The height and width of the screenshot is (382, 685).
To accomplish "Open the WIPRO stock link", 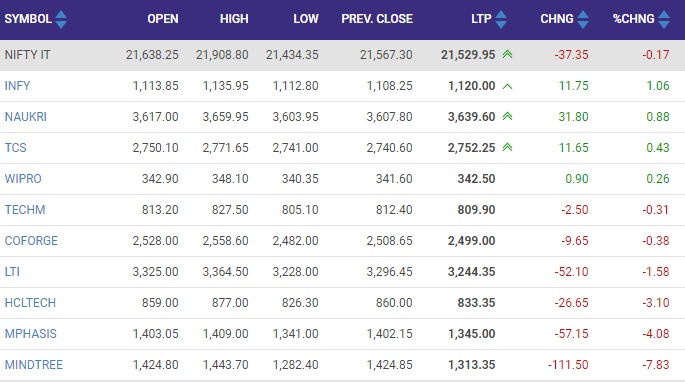I will pos(23,179).
